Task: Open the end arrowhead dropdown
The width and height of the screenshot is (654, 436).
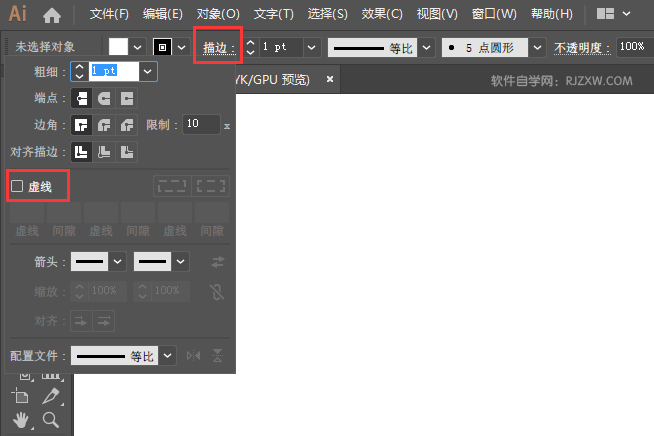Action: 181,262
